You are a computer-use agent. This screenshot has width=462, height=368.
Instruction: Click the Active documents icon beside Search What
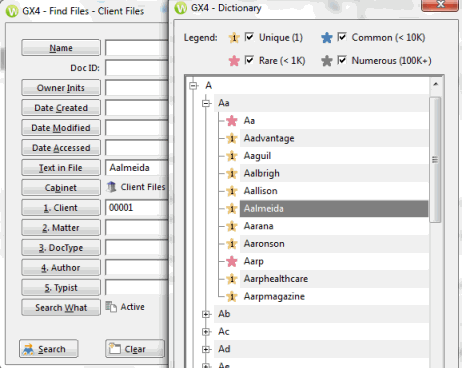111,307
